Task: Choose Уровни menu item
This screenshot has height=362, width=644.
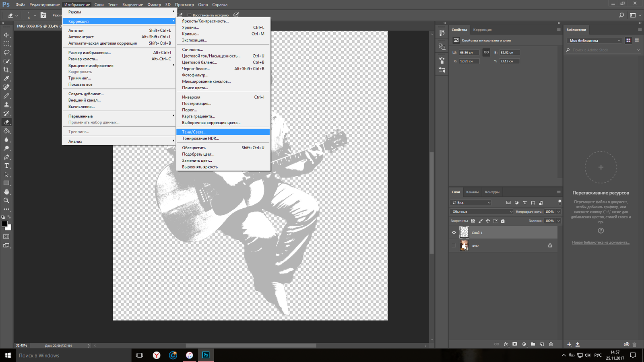Action: point(223,27)
